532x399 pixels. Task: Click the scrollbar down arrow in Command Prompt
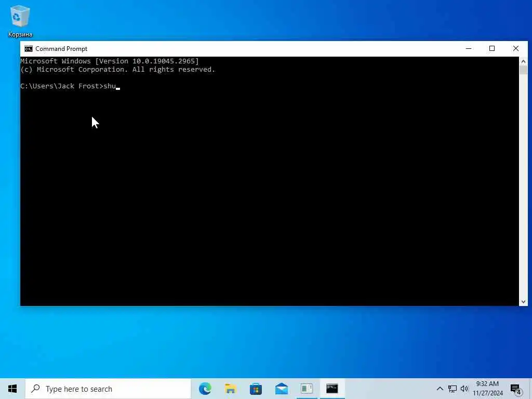523,302
